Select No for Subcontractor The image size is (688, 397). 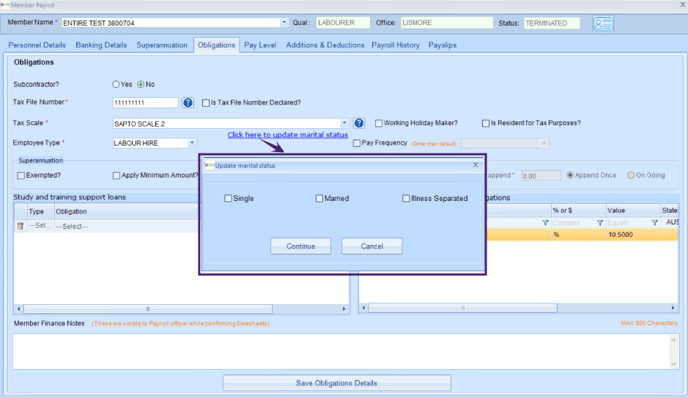tap(141, 84)
